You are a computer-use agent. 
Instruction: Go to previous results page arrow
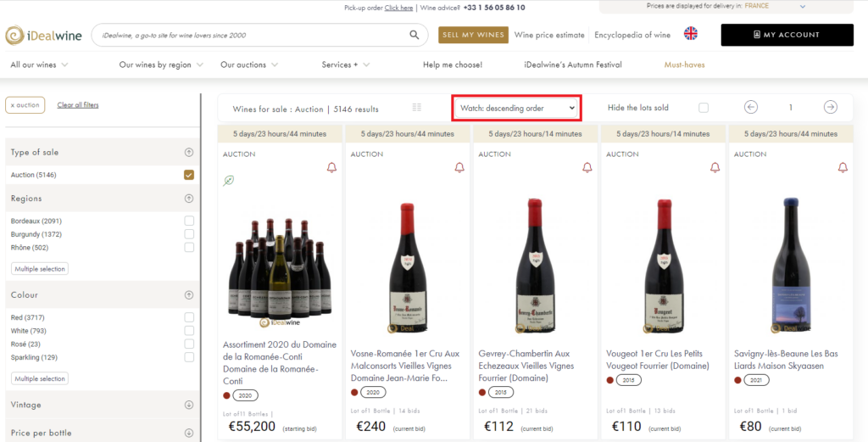pos(751,107)
